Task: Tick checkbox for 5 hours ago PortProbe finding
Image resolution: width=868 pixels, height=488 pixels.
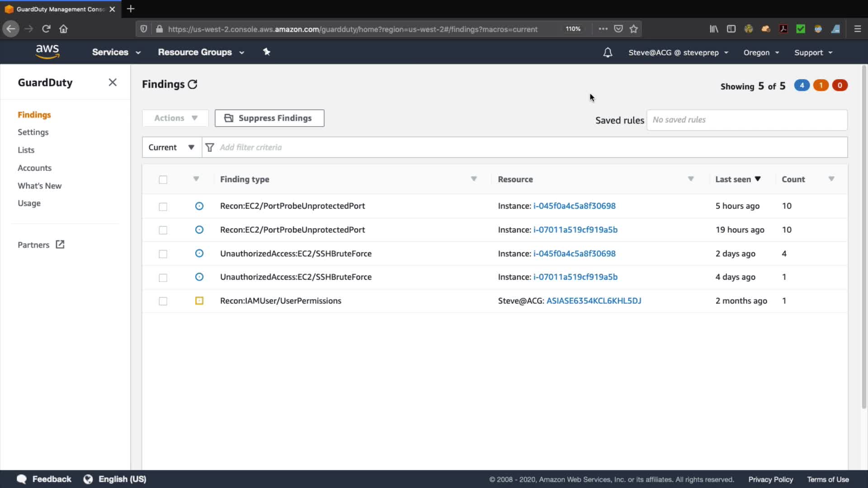Action: click(x=163, y=206)
